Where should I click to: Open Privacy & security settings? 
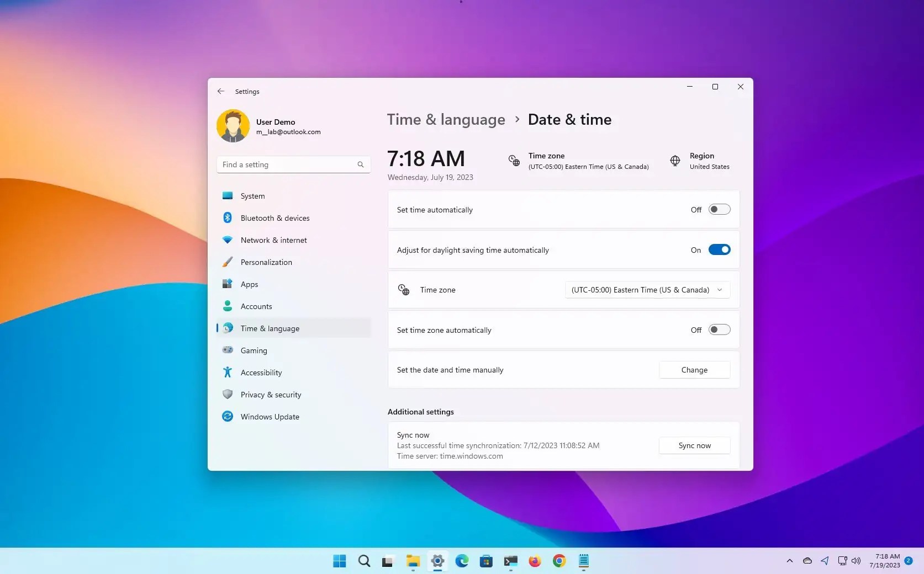[x=270, y=395]
